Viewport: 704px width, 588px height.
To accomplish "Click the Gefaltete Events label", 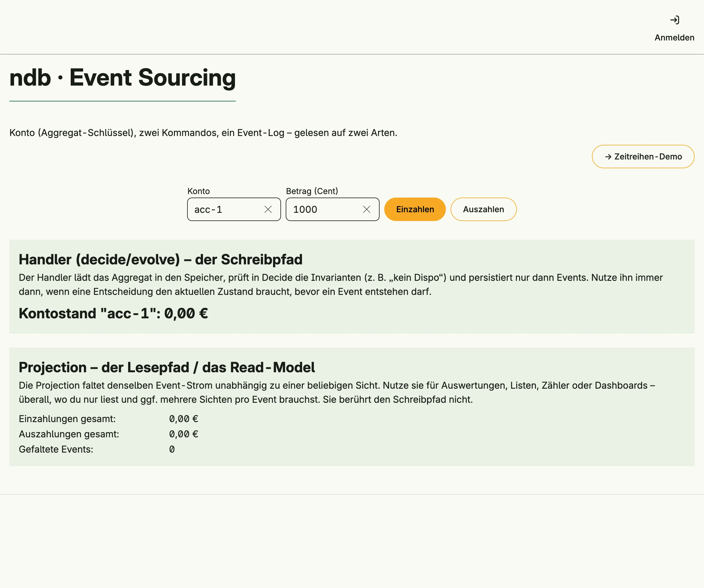I will click(x=56, y=449).
